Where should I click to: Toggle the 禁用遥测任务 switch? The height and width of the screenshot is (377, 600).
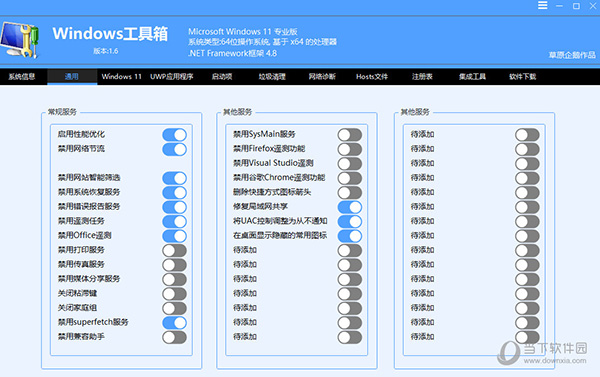pyautogui.click(x=174, y=222)
